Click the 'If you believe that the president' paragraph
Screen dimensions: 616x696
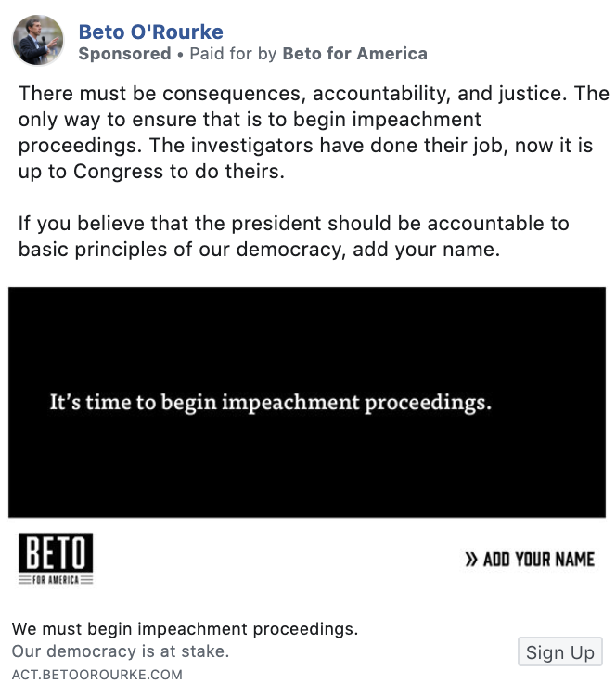pyautogui.click(x=294, y=236)
